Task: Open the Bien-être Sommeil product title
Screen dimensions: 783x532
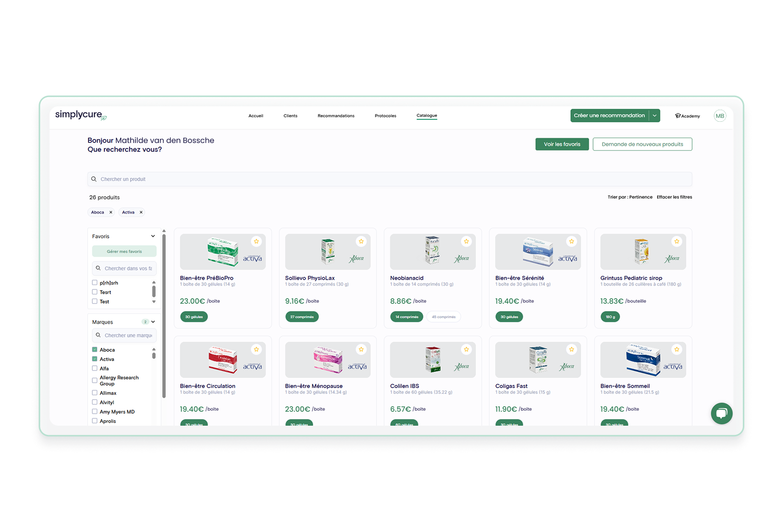Action: click(x=625, y=386)
